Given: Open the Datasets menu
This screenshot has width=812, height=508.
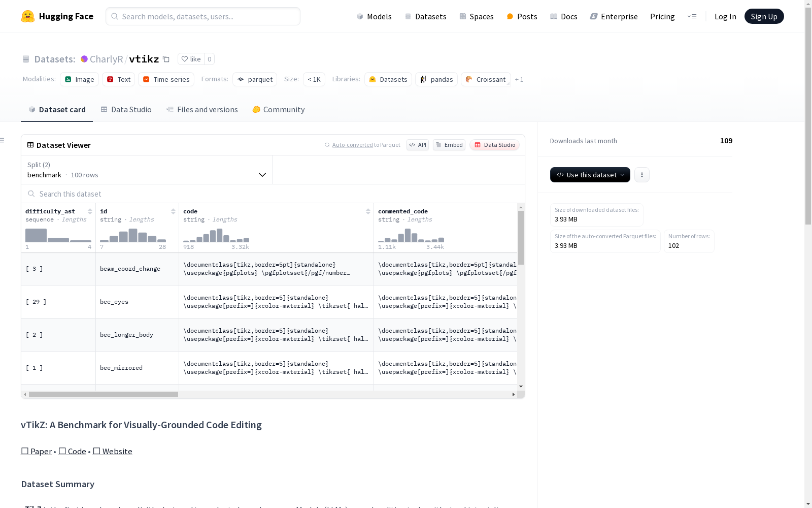Looking at the screenshot, I should pyautogui.click(x=425, y=16).
